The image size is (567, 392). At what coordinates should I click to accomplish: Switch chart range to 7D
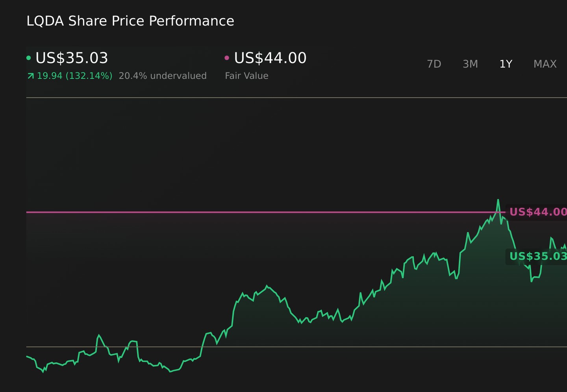[434, 64]
